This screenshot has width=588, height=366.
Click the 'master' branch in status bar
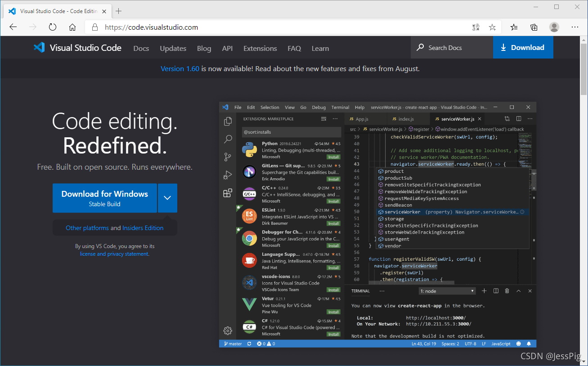(233, 343)
